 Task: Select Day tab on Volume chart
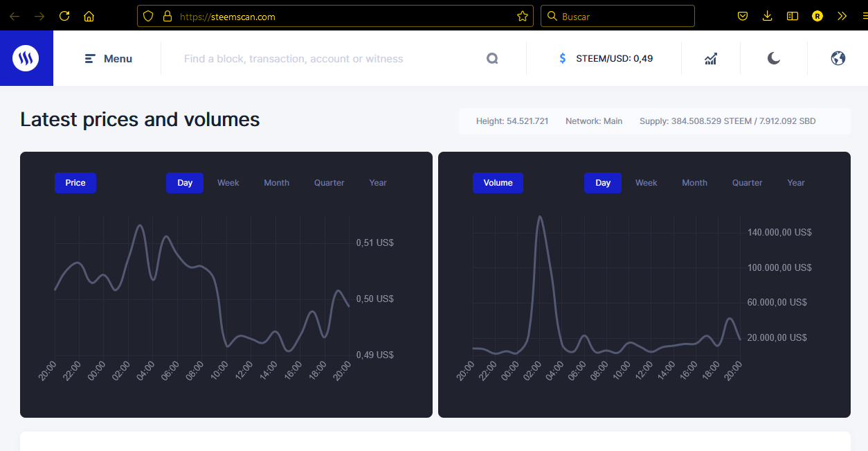click(x=603, y=183)
